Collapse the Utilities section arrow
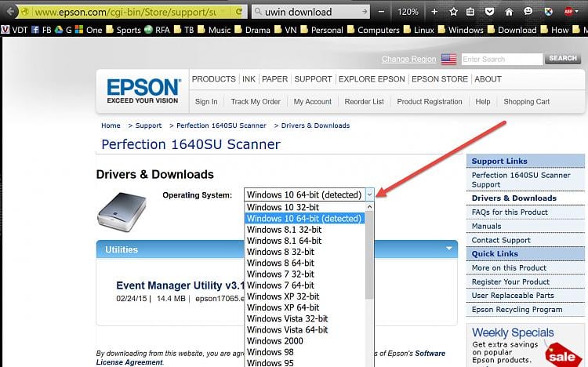The width and height of the screenshot is (588, 367). coord(449,249)
